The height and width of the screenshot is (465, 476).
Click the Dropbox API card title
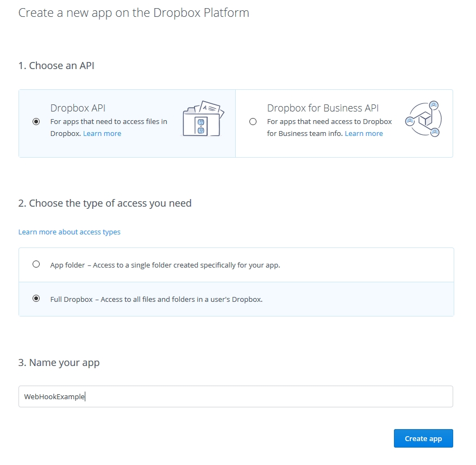coord(78,108)
